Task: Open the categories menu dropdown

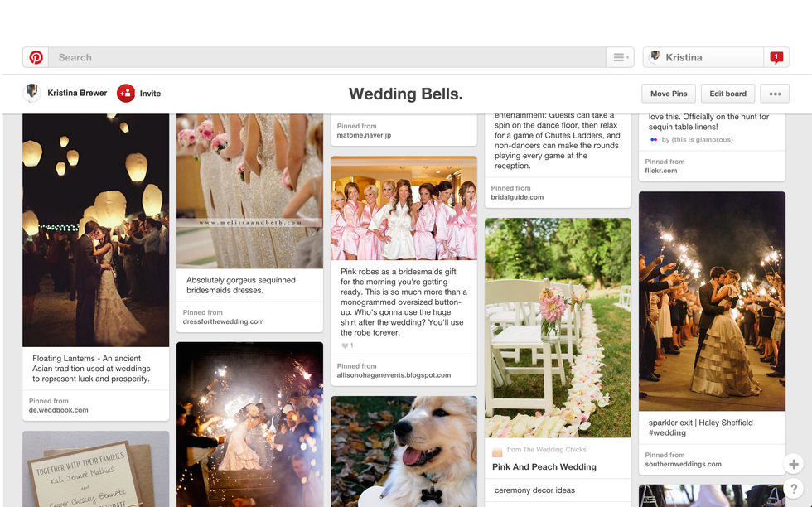Action: tap(619, 57)
